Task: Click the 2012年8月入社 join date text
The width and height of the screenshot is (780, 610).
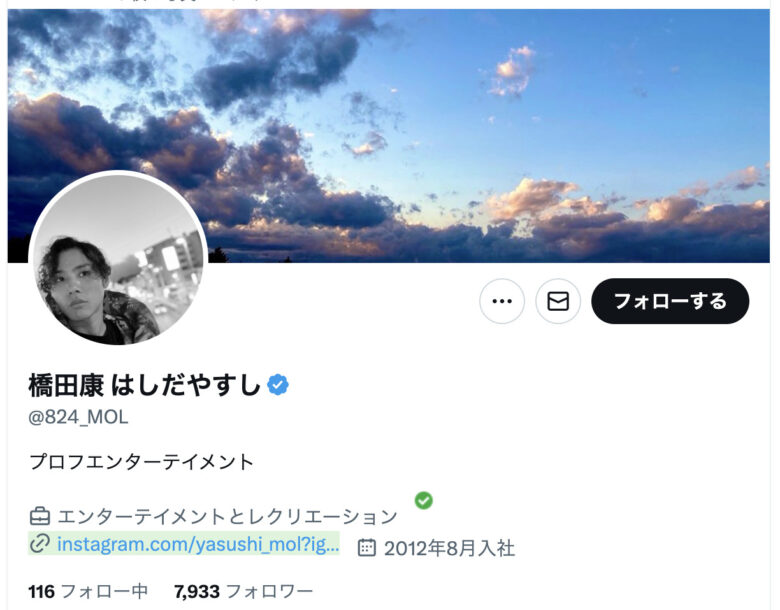Action: (449, 548)
